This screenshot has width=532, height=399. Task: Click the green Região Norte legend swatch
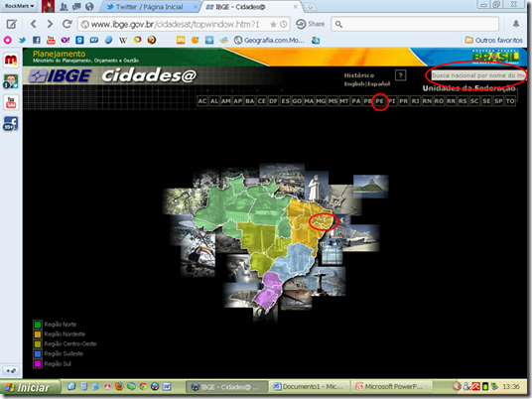(38, 325)
